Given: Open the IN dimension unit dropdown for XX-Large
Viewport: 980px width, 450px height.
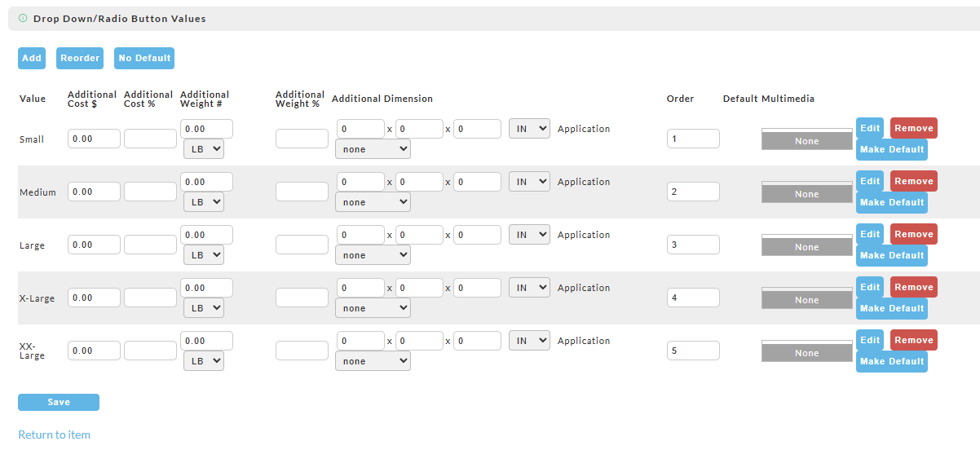Looking at the screenshot, I should click(529, 341).
